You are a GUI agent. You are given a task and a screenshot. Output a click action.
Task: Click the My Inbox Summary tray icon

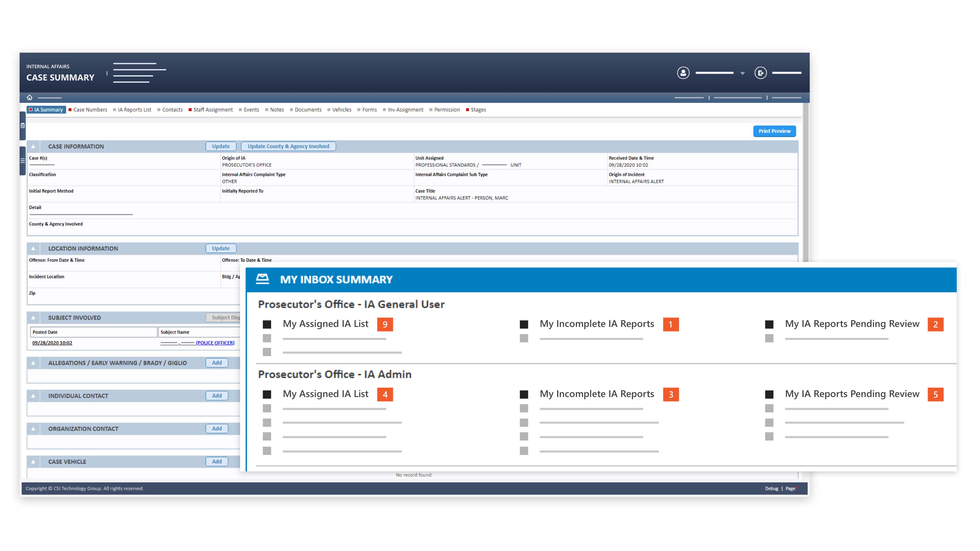pyautogui.click(x=262, y=279)
